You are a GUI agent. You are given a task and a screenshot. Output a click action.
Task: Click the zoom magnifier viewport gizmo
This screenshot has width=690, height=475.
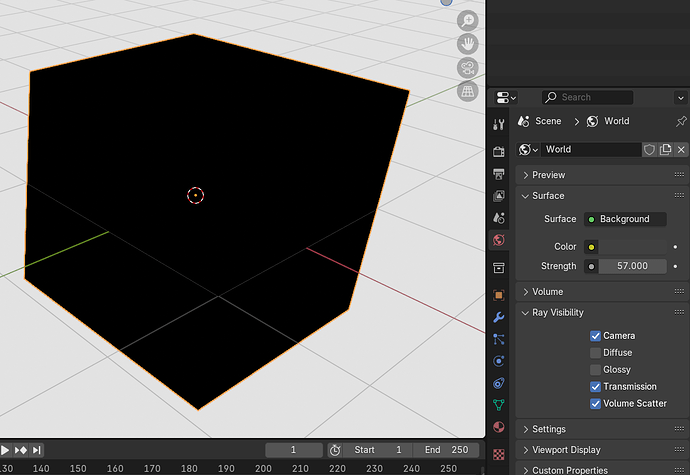pyautogui.click(x=467, y=21)
